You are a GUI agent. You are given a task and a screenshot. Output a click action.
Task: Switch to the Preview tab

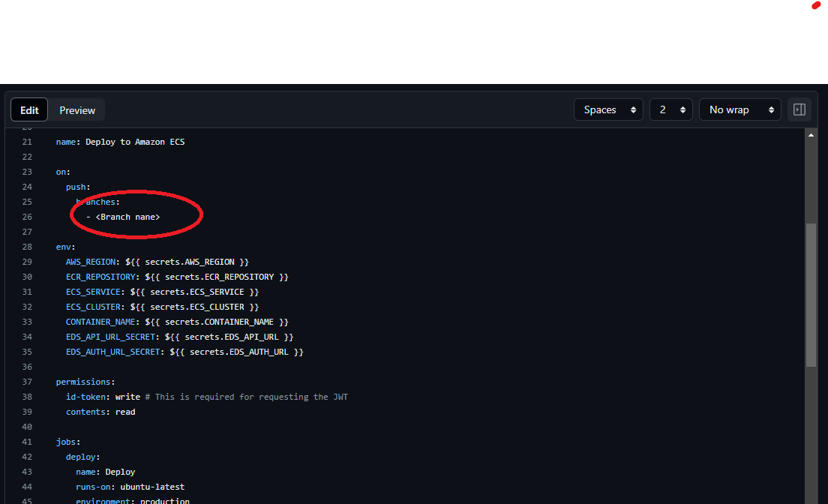[x=76, y=109]
